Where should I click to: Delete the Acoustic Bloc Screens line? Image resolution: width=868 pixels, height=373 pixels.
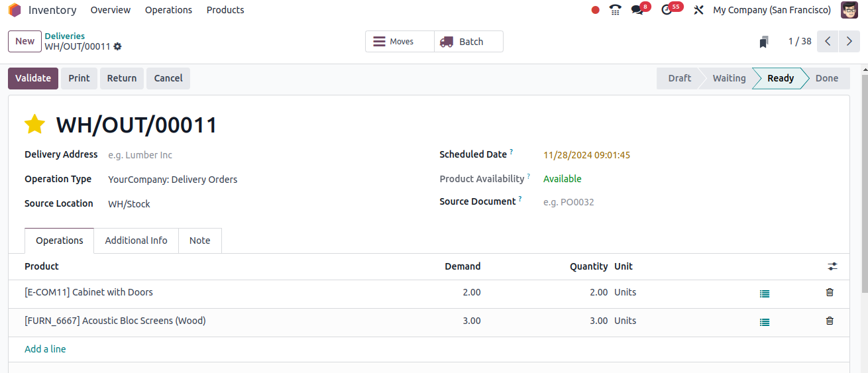pos(830,321)
